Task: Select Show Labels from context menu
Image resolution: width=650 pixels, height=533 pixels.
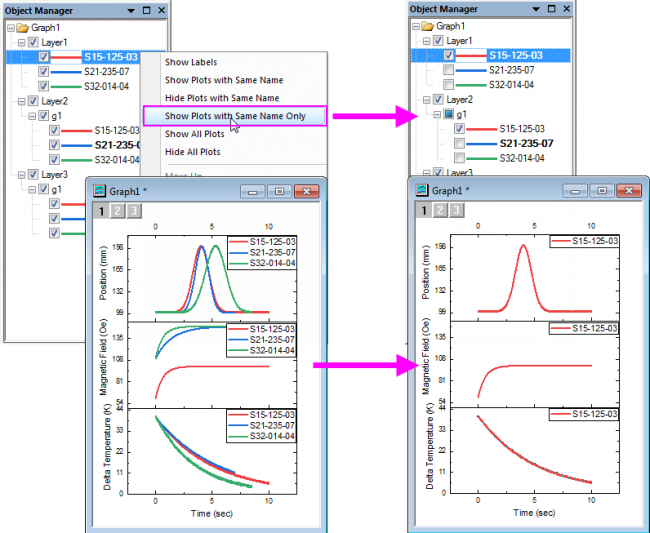Action: (x=190, y=62)
